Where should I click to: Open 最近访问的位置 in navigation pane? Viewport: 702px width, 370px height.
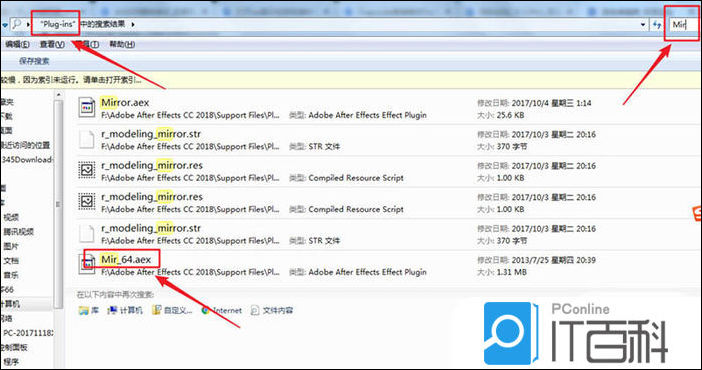pyautogui.click(x=25, y=145)
